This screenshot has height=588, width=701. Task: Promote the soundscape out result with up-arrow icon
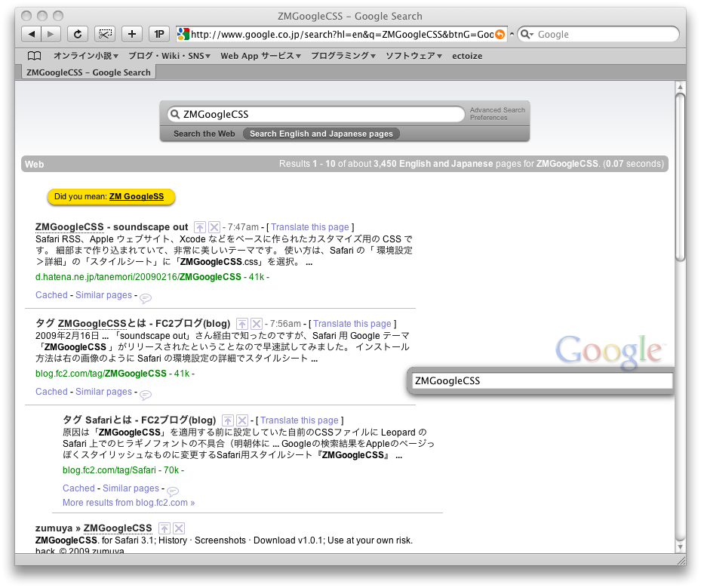coord(200,227)
